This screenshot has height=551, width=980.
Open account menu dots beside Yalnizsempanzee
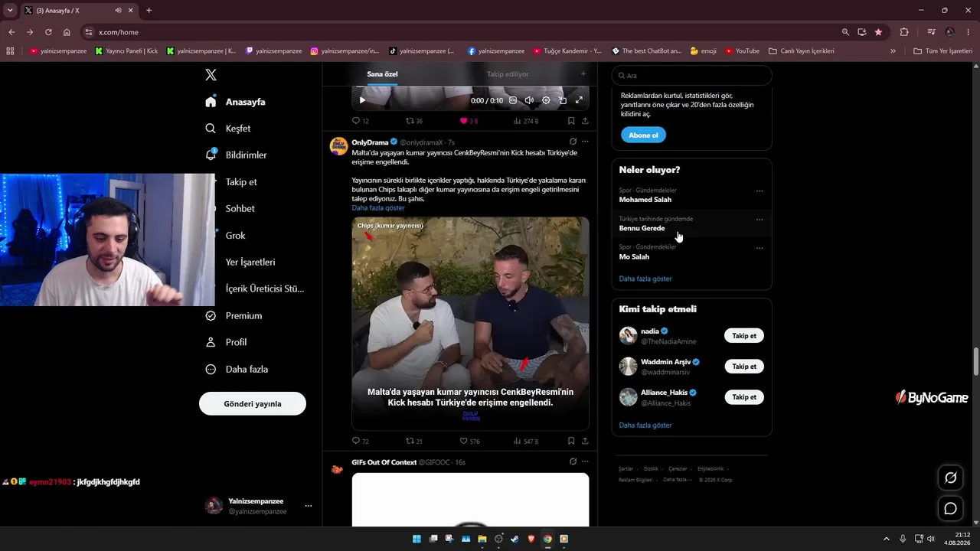click(309, 506)
